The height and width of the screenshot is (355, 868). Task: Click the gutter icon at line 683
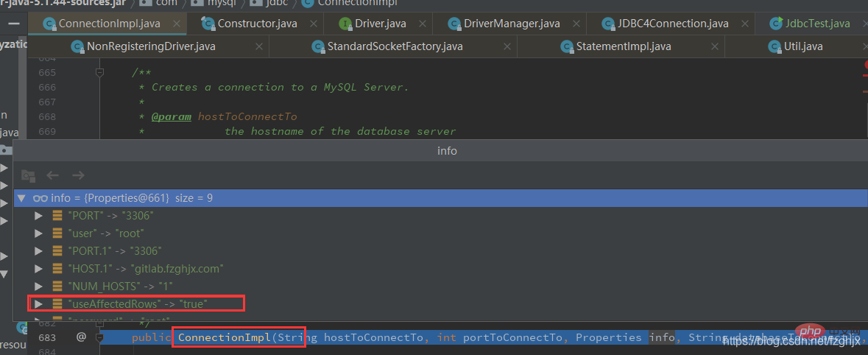82,336
